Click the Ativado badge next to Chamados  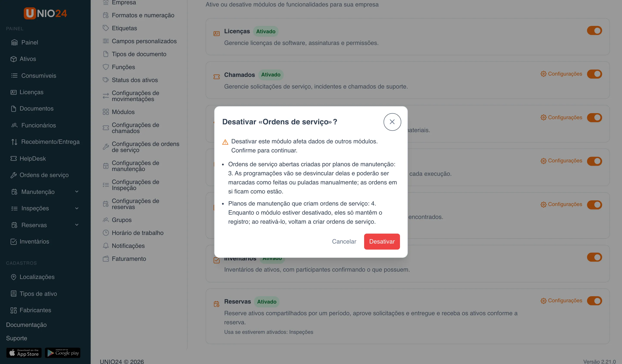point(271,75)
